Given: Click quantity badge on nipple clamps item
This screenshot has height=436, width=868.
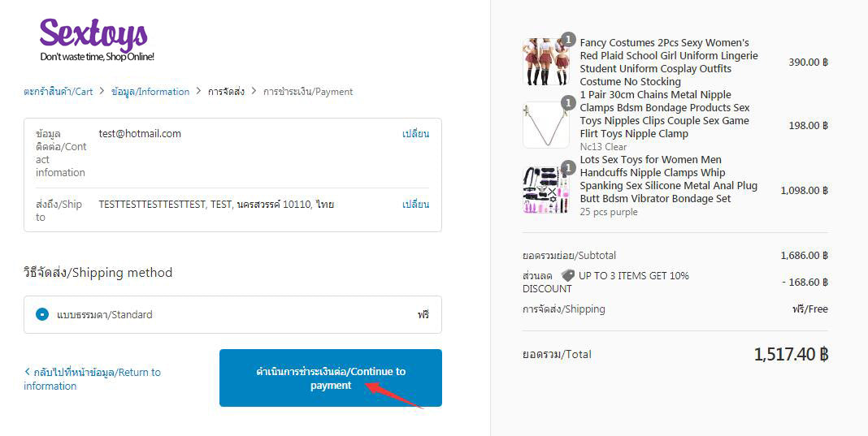Looking at the screenshot, I should coord(568,103).
